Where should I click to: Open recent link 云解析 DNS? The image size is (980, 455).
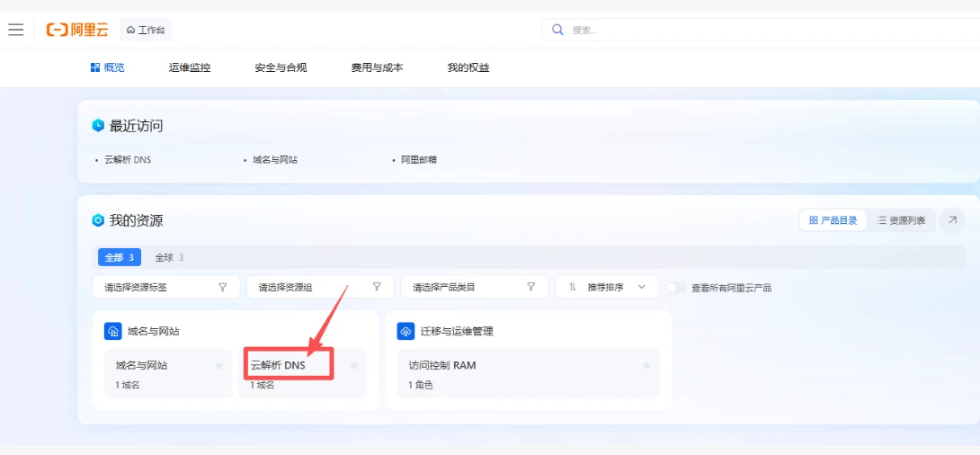pyautogui.click(x=128, y=160)
